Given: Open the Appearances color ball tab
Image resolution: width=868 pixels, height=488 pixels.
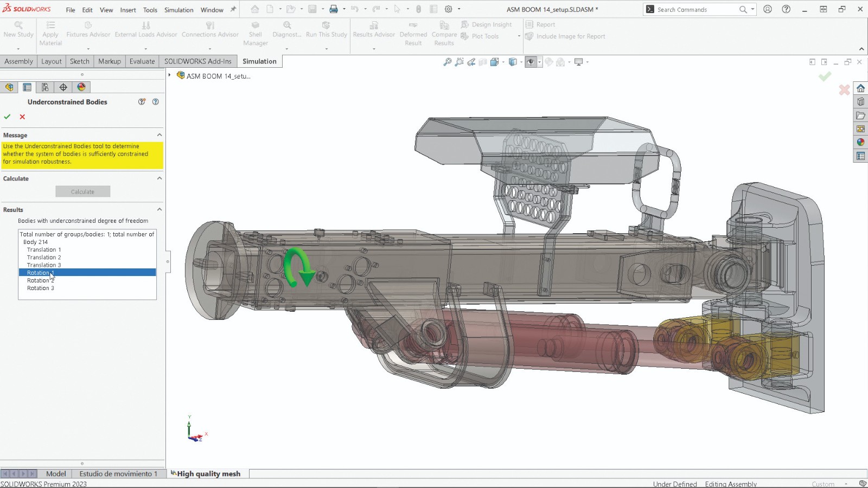Looking at the screenshot, I should point(81,87).
